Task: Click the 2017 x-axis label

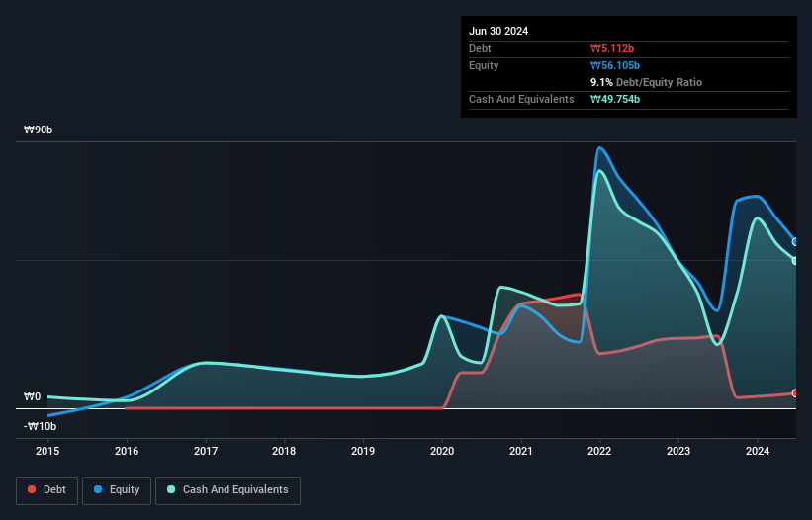Action: click(x=206, y=451)
